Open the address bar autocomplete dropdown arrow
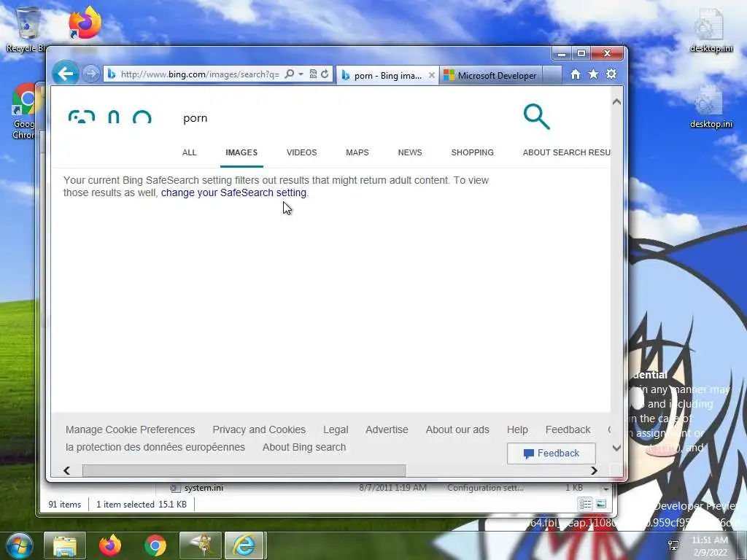This screenshot has height=560, width=747. pos(301,74)
